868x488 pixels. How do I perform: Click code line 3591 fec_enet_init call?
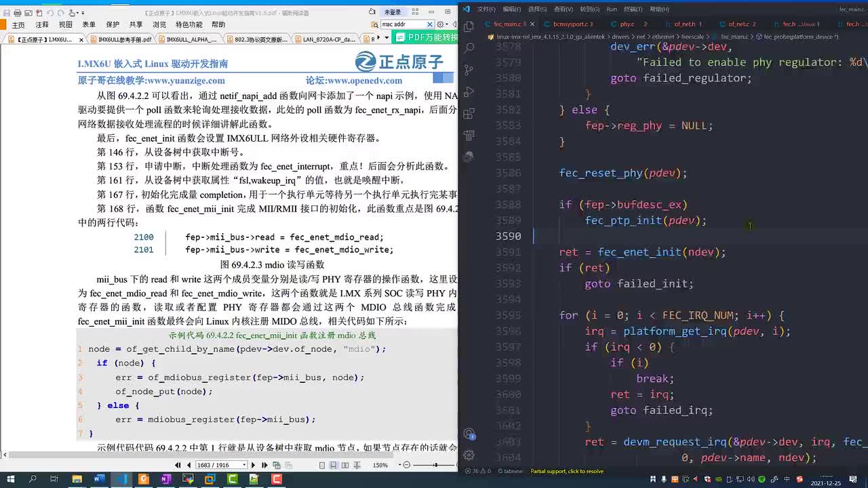pos(642,252)
